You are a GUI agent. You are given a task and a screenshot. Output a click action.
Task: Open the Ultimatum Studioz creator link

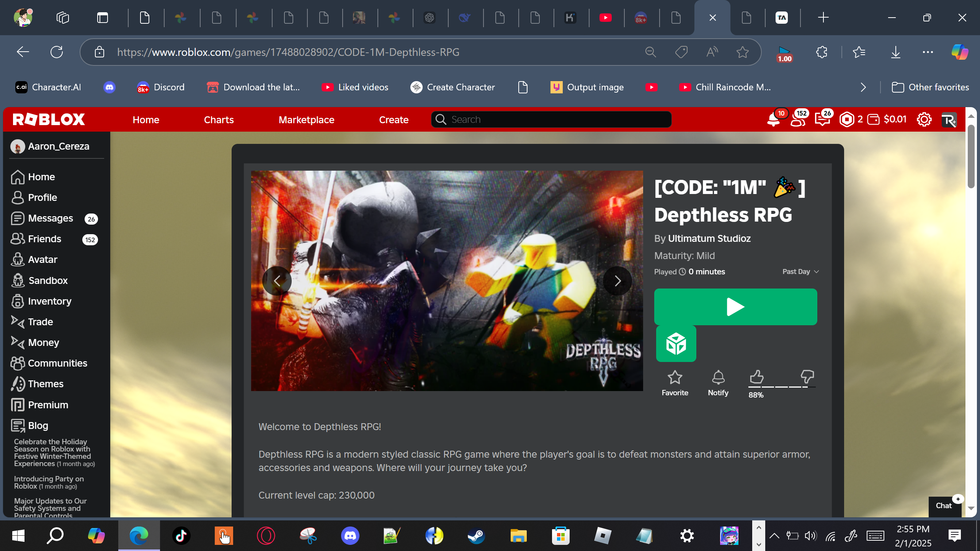pyautogui.click(x=709, y=238)
